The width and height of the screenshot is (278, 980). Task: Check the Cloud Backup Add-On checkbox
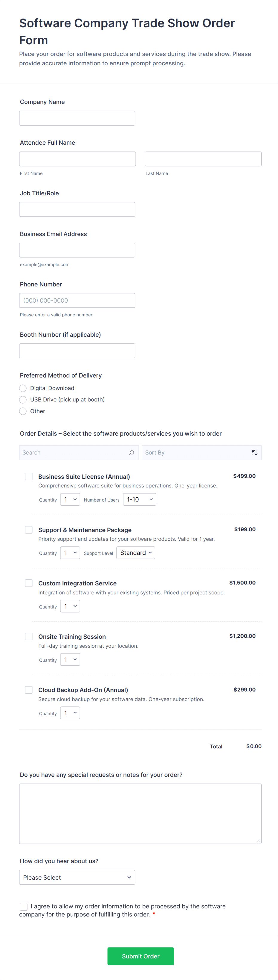click(x=29, y=690)
